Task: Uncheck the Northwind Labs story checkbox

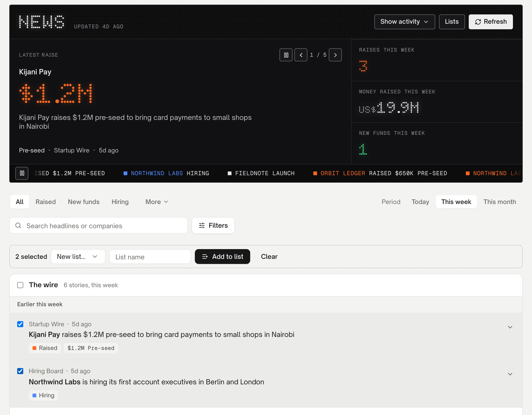Action: coord(20,371)
